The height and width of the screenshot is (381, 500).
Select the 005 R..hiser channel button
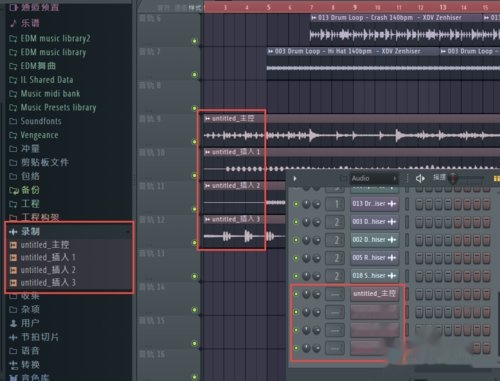point(374,258)
